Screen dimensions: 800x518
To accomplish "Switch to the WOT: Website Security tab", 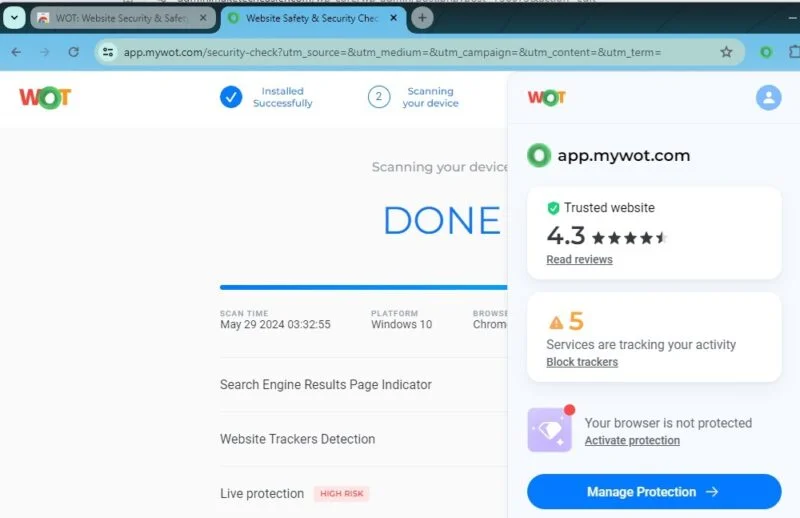I will coord(123,18).
